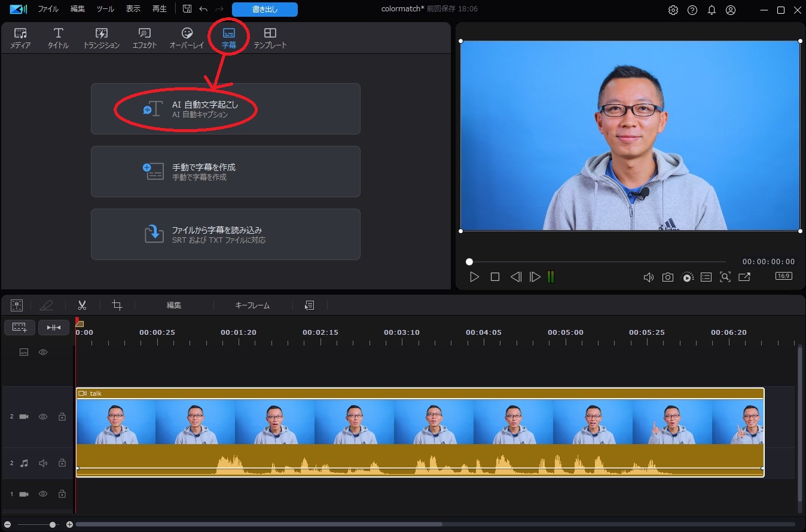Open the キーフレーム (keyframe) tool
This screenshot has width=806, height=532.
click(252, 305)
